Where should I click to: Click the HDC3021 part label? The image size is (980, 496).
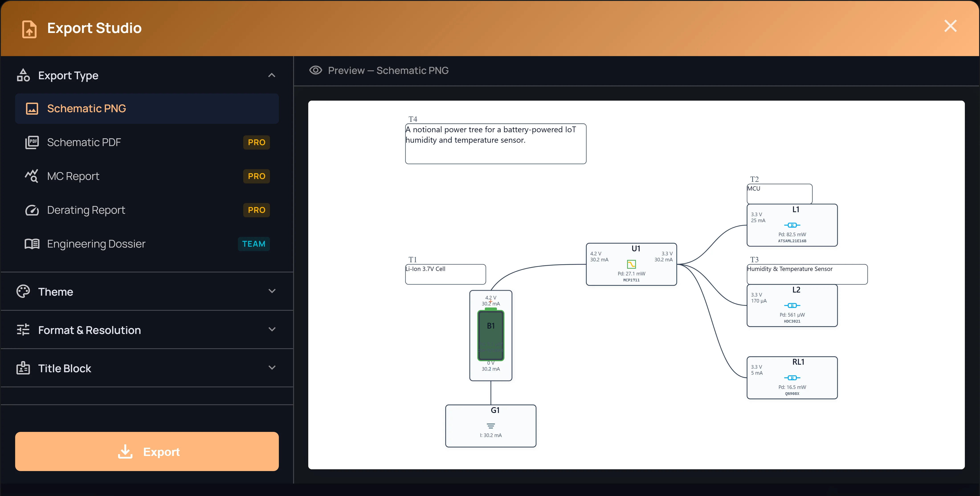(x=792, y=321)
